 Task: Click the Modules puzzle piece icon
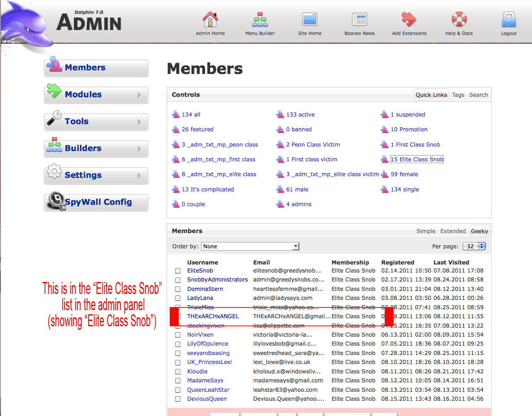coord(54,91)
